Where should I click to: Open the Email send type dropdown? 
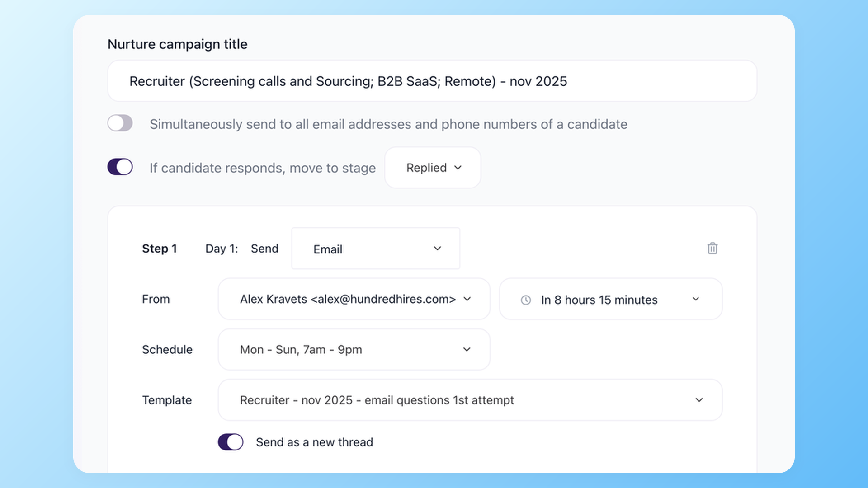[x=376, y=249]
